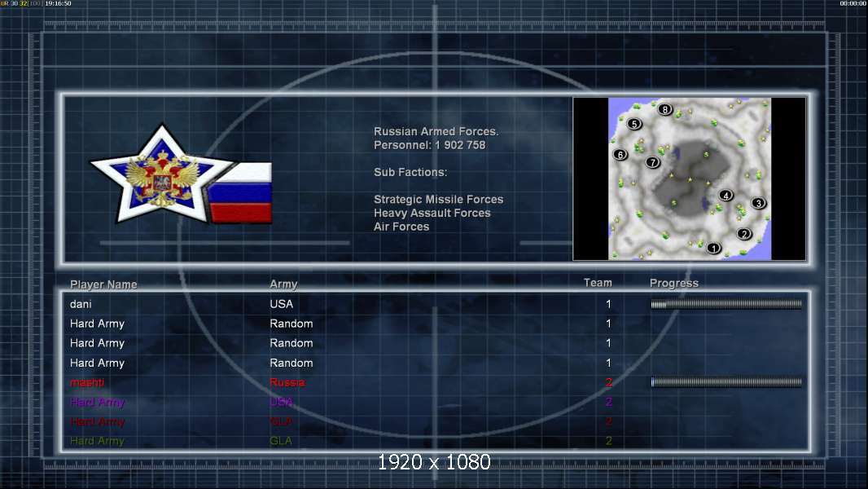Click the red Russia army entry

tap(287, 383)
